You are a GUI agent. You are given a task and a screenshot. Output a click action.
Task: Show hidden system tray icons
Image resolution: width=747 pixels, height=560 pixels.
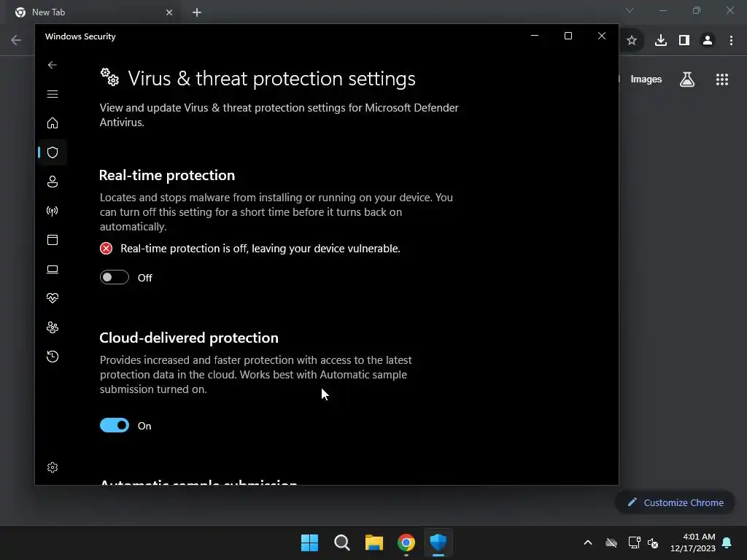[x=588, y=542]
